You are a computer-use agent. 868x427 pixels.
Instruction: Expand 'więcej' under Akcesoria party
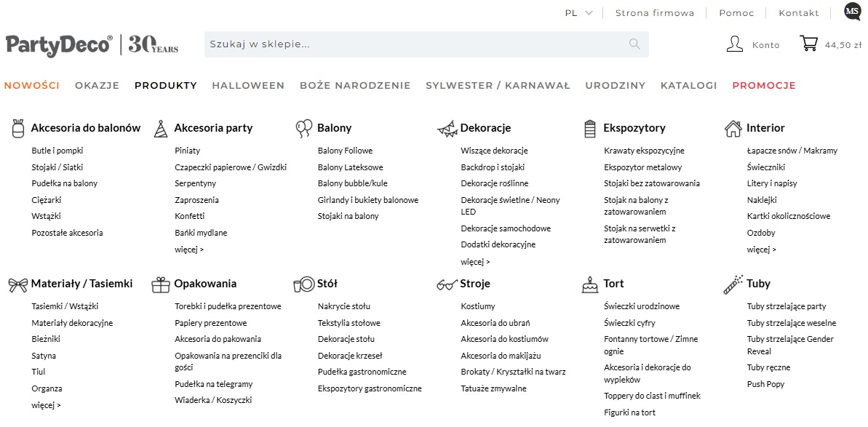(x=189, y=250)
